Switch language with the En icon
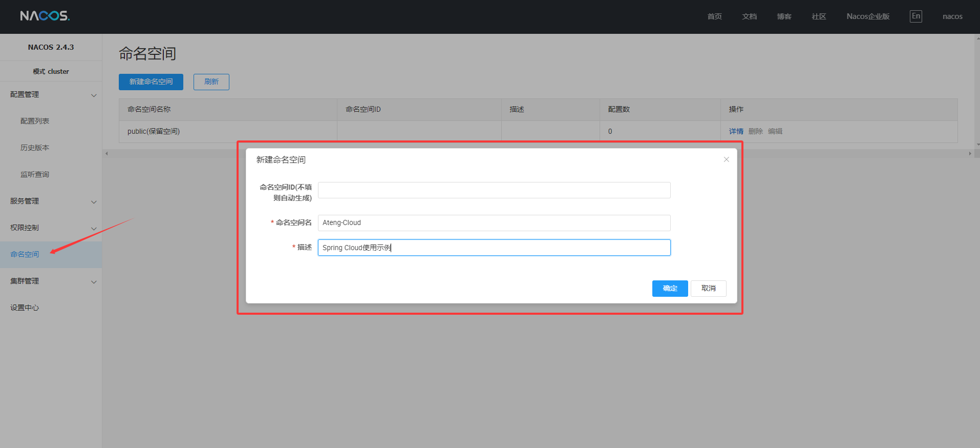Image resolution: width=980 pixels, height=448 pixels. 915,16
